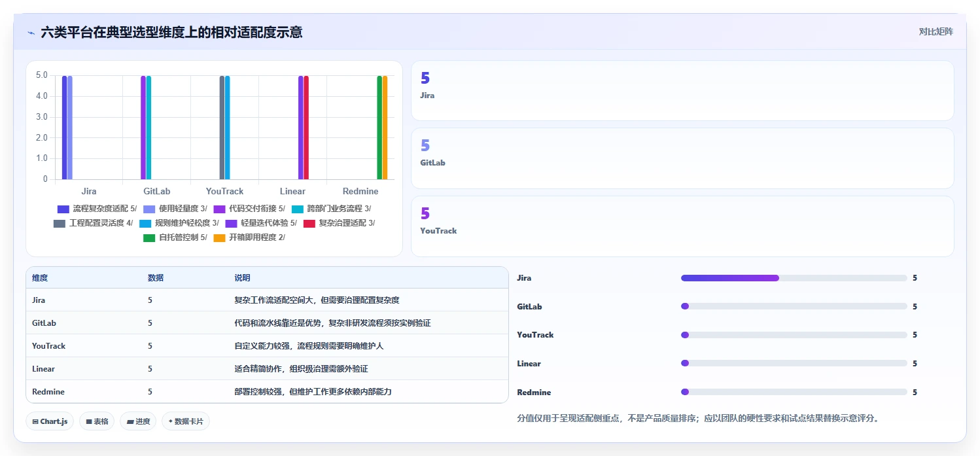Click the 表格 chip
The width and height of the screenshot is (980, 456).
pyautogui.click(x=97, y=421)
